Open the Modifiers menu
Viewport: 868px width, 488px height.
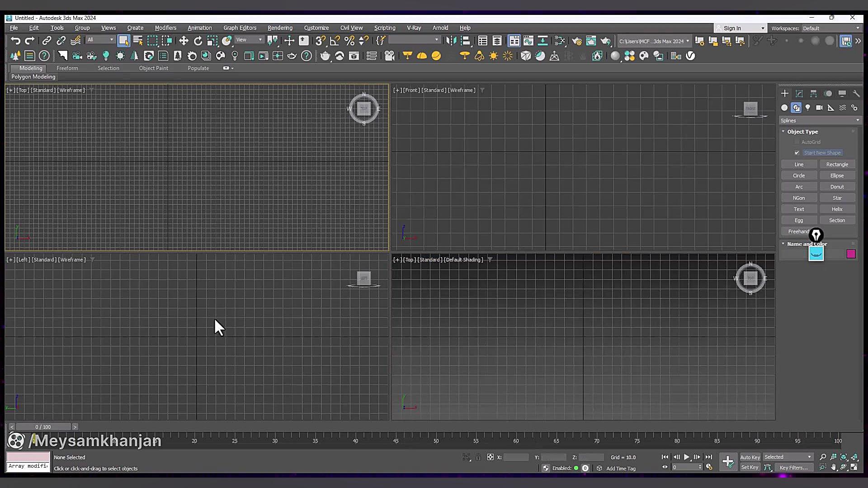click(x=165, y=28)
